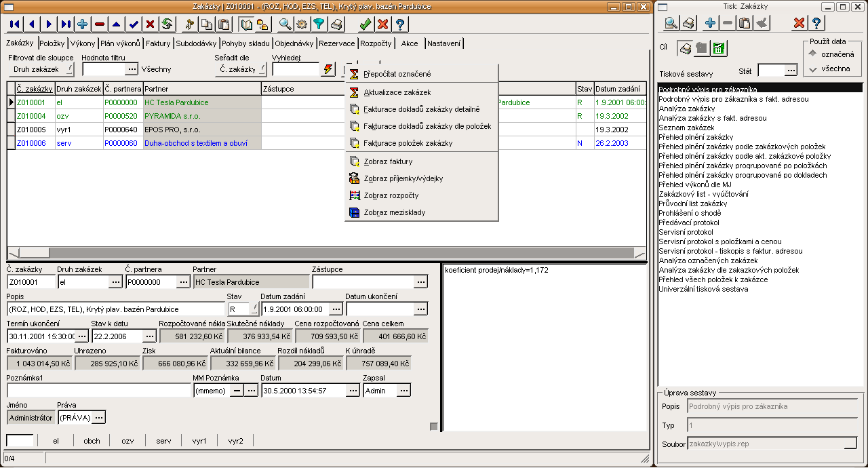The width and height of the screenshot is (868, 468).
Task: Refresh the data with the green arrows icon
Action: click(x=167, y=24)
